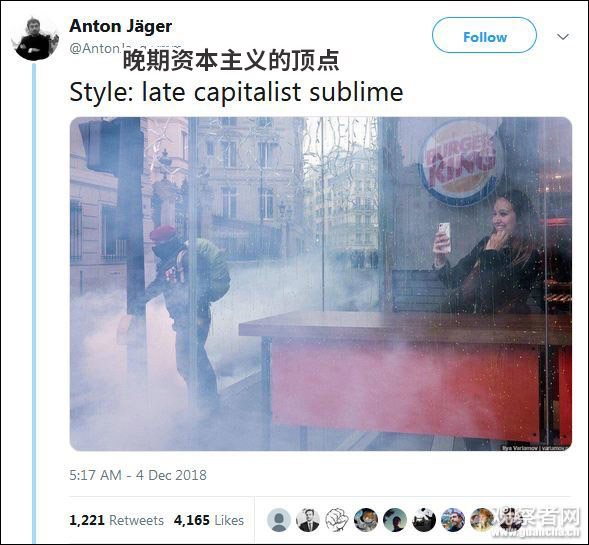
Task: Click the tweet text 'Style: late capitalist sublime'
Action: [x=236, y=92]
